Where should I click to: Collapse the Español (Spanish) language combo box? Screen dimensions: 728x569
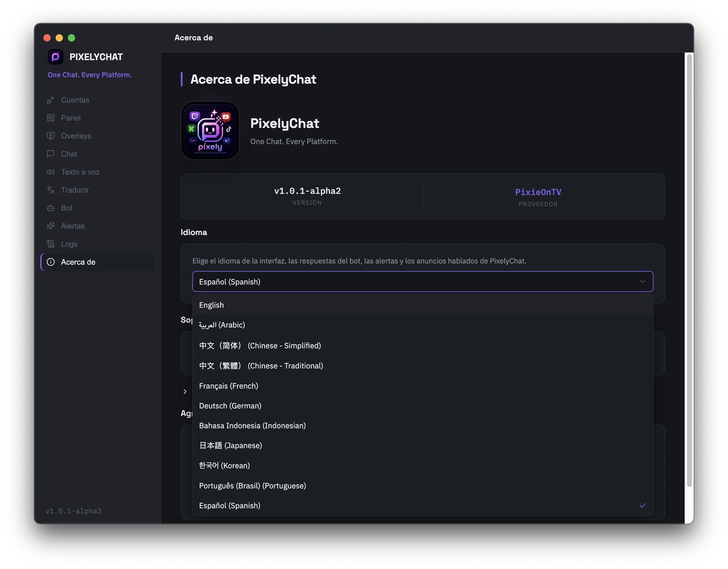[423, 282]
